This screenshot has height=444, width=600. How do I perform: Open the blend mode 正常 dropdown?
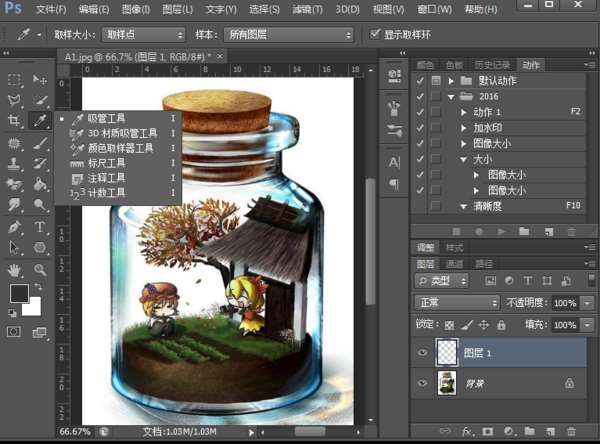457,303
